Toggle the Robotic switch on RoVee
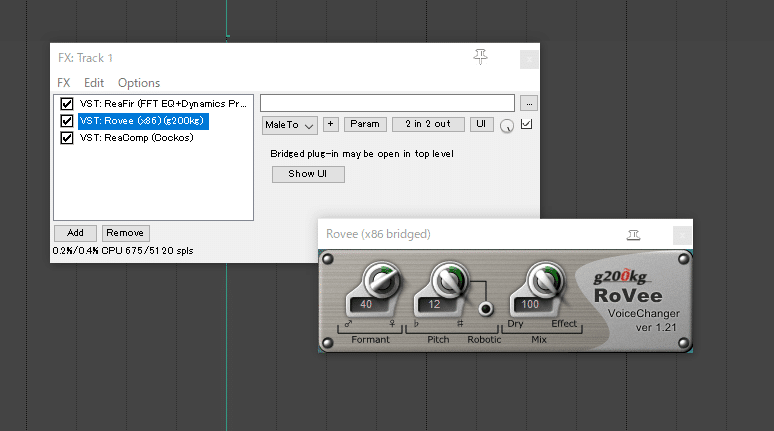 pyautogui.click(x=486, y=309)
